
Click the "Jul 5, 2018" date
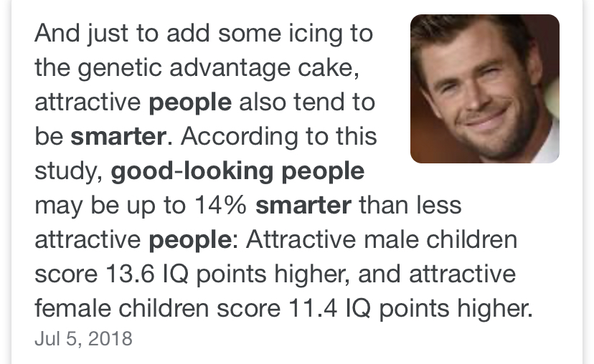click(83, 338)
